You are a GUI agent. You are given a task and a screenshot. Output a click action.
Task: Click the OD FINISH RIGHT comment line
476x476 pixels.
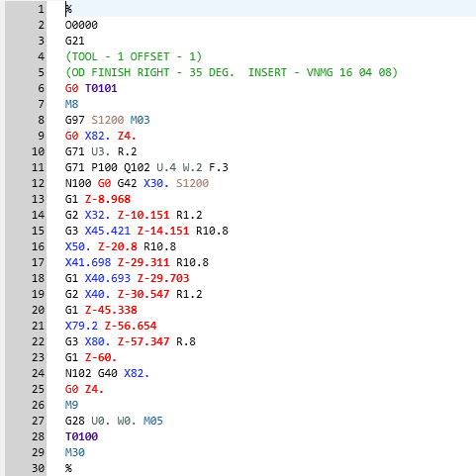pyautogui.click(x=232, y=72)
